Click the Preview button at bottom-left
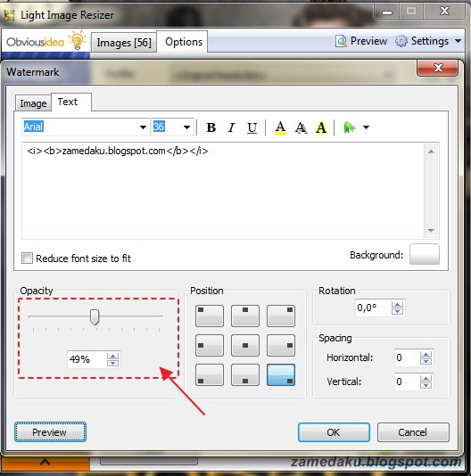 (51, 432)
